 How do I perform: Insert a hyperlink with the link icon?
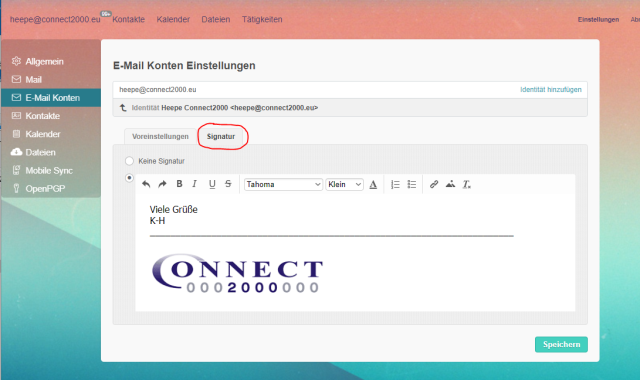[434, 184]
